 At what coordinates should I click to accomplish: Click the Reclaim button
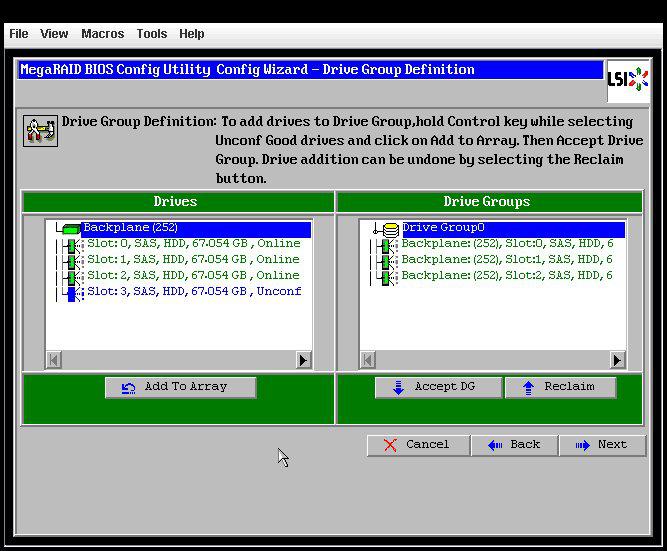(x=559, y=387)
